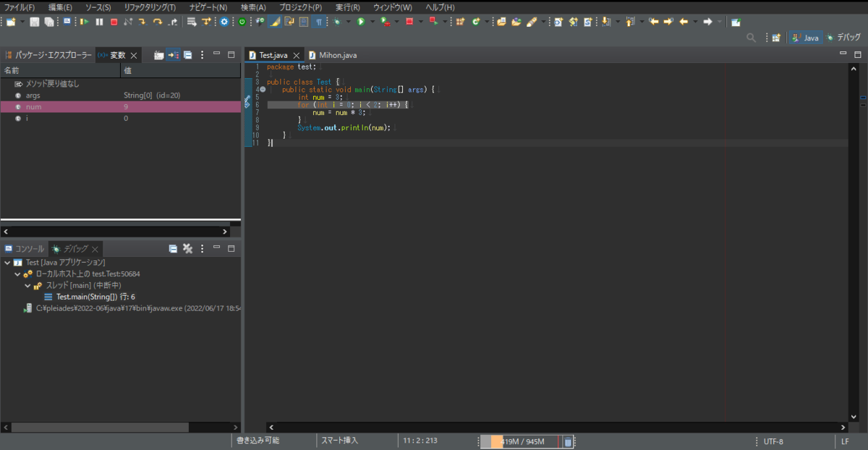The width and height of the screenshot is (868, 450).
Task: Click Remove All Terminated Launches icon
Action: [187, 248]
